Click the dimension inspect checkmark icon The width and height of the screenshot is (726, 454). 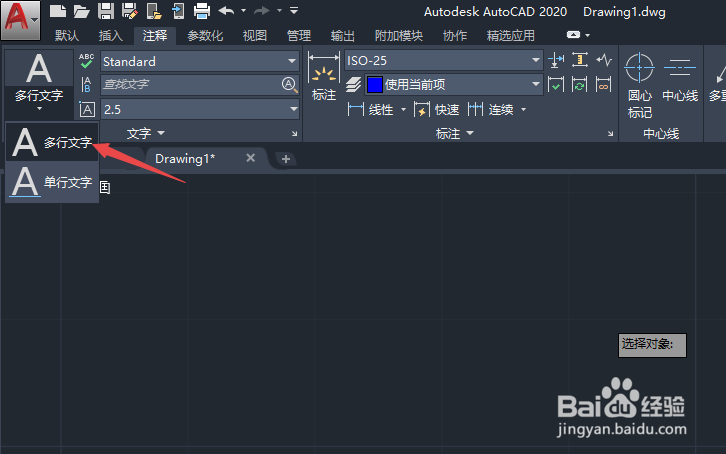556,85
